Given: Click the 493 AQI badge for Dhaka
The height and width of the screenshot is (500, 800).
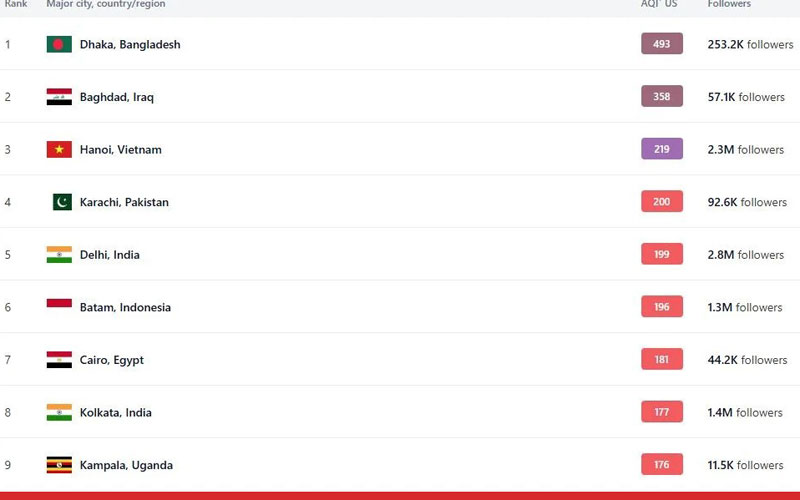Looking at the screenshot, I should [x=662, y=44].
